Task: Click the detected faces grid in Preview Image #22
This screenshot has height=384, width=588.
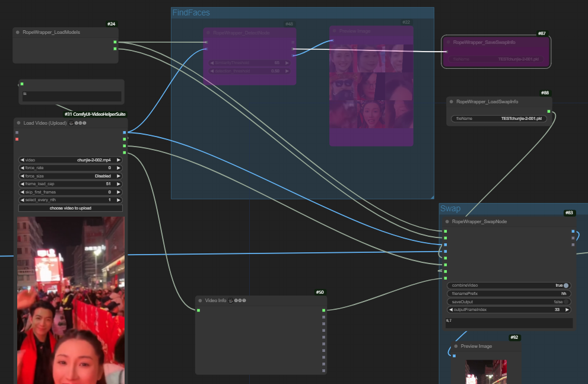Action: (371, 87)
